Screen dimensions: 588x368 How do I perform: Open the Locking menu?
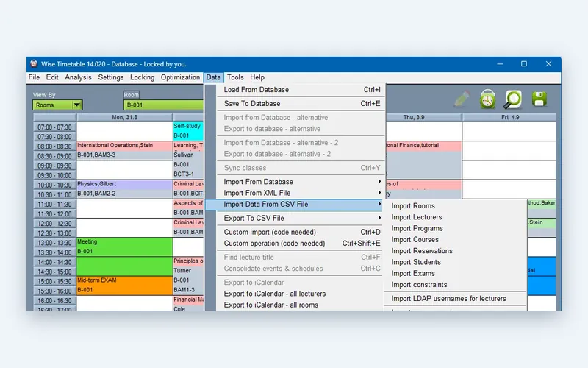point(142,77)
